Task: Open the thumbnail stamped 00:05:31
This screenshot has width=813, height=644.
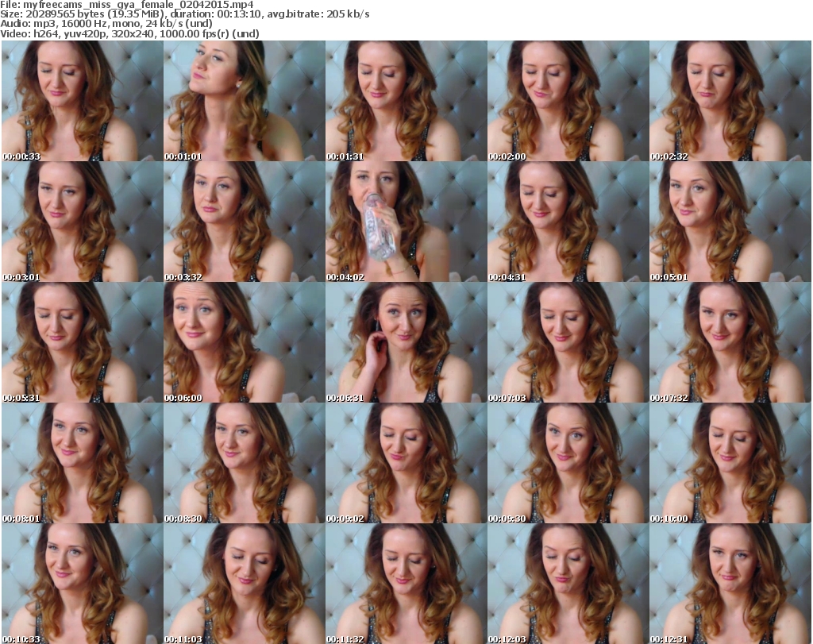Action: [82, 343]
